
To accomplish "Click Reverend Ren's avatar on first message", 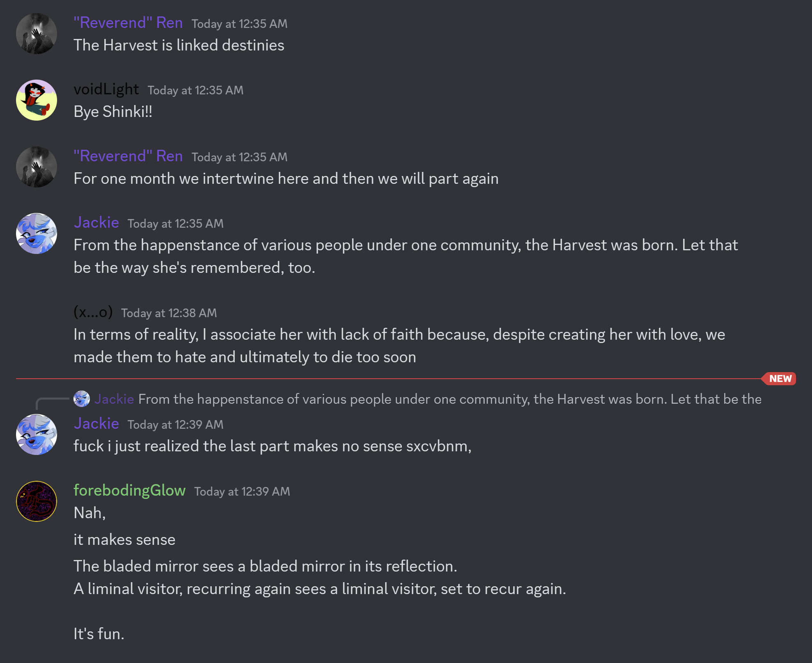I will [x=36, y=34].
